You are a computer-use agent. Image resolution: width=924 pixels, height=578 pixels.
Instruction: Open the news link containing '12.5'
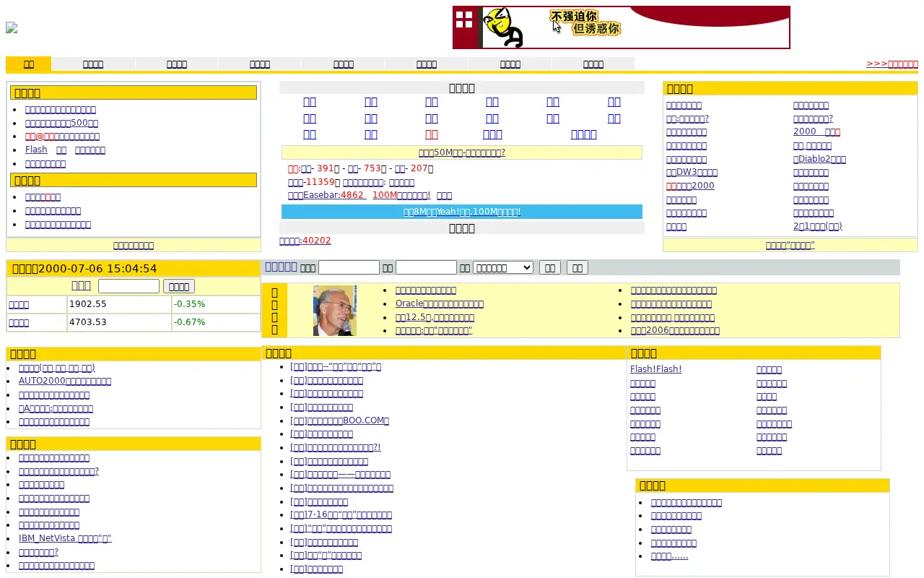[435, 317]
